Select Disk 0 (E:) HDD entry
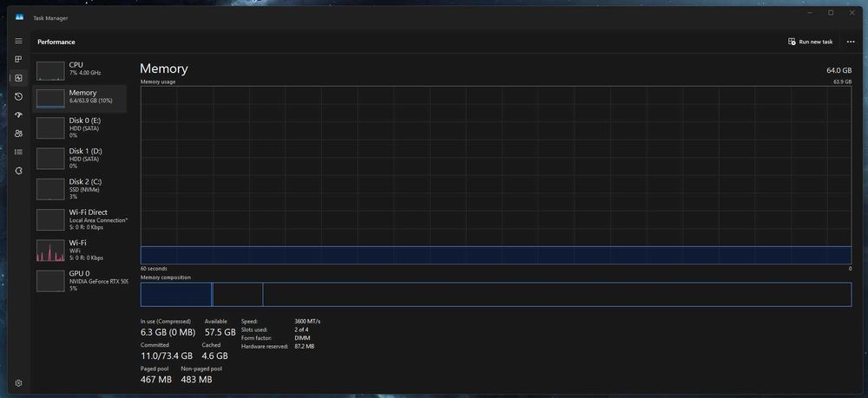 (81, 127)
